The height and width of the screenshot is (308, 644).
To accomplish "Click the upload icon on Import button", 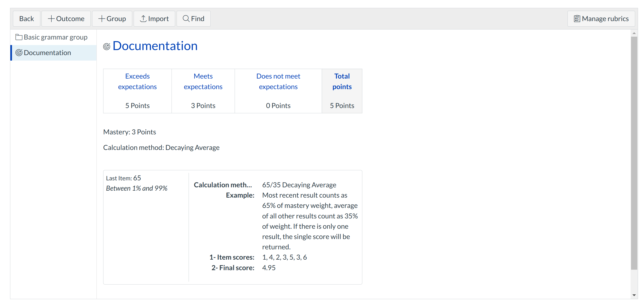I will (x=143, y=19).
